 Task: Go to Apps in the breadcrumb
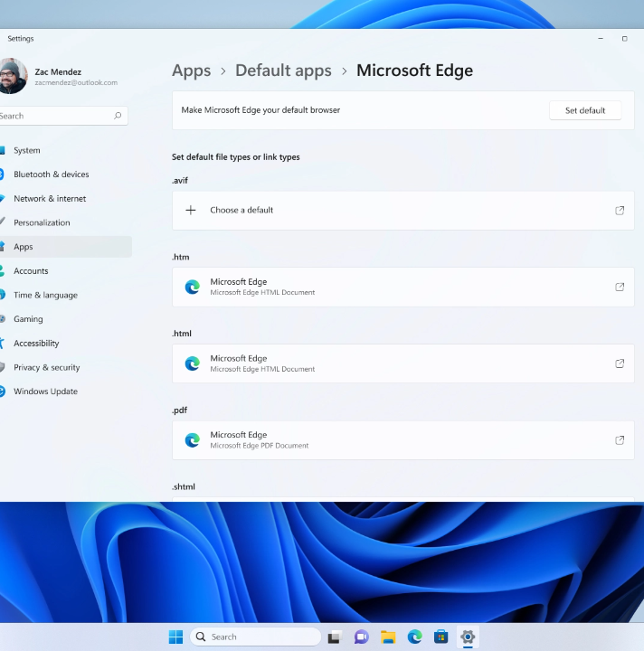(192, 71)
